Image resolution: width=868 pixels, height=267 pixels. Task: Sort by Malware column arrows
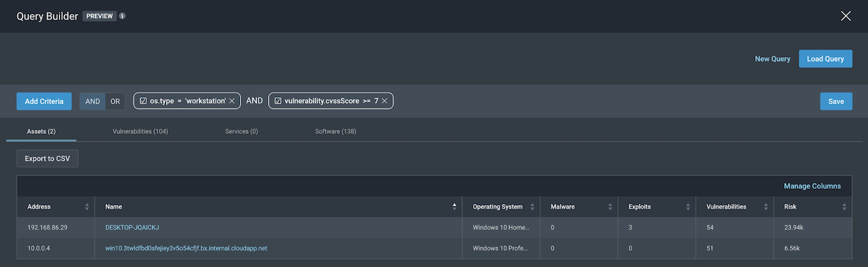pyautogui.click(x=611, y=207)
